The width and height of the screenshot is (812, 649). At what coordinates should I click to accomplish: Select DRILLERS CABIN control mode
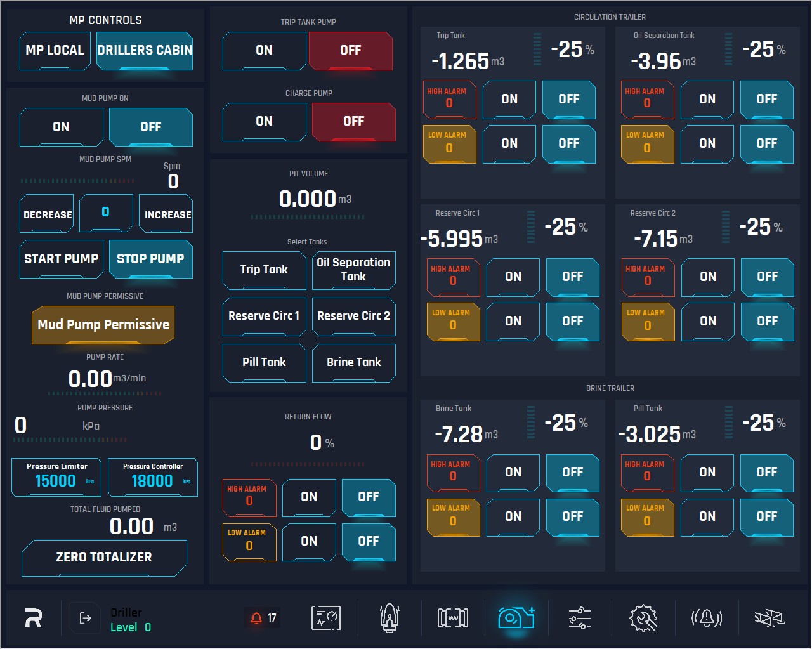coord(145,50)
